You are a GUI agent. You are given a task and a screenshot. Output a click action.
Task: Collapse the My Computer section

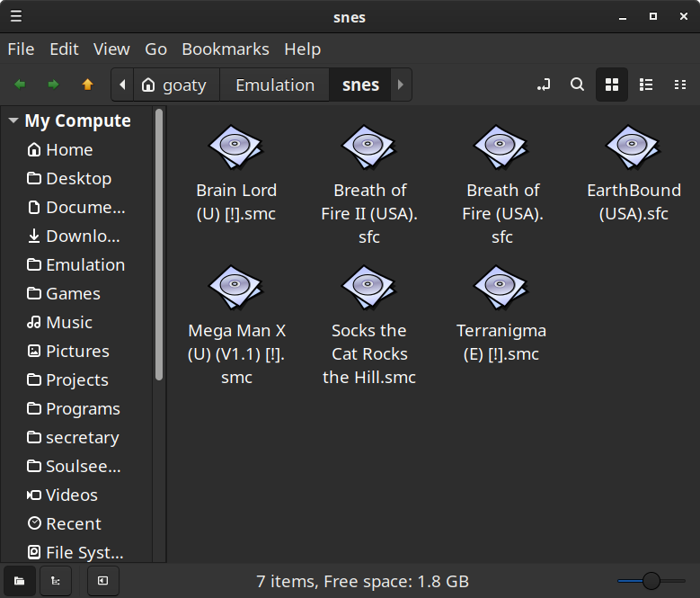(x=13, y=120)
